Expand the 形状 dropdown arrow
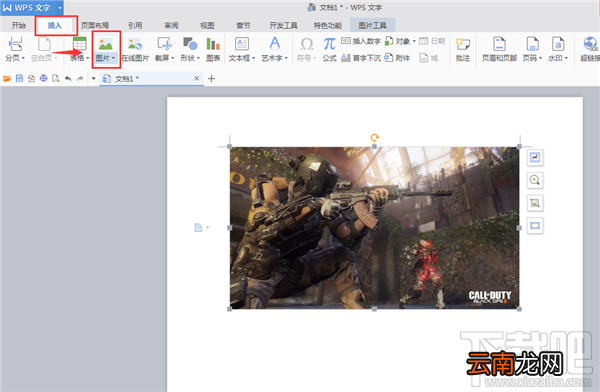This screenshot has height=392, width=600. (198, 58)
